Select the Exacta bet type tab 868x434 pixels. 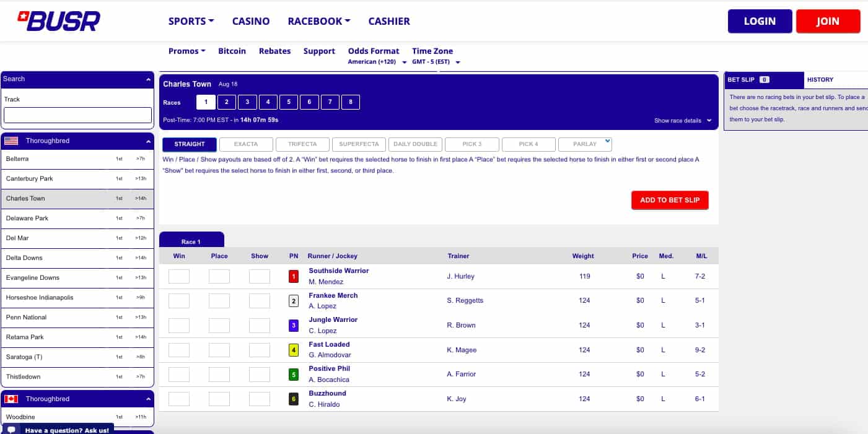pyautogui.click(x=246, y=144)
